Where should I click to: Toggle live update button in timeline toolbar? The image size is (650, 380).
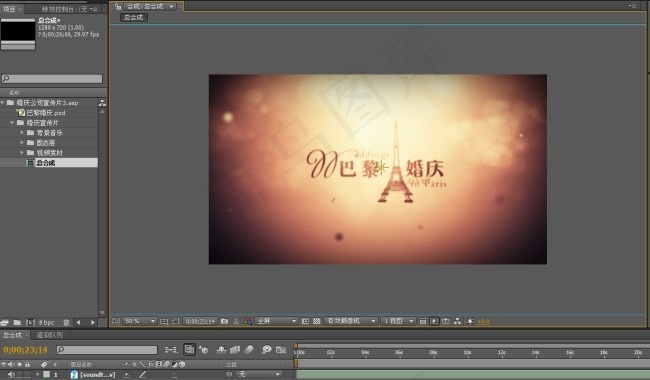pos(189,349)
